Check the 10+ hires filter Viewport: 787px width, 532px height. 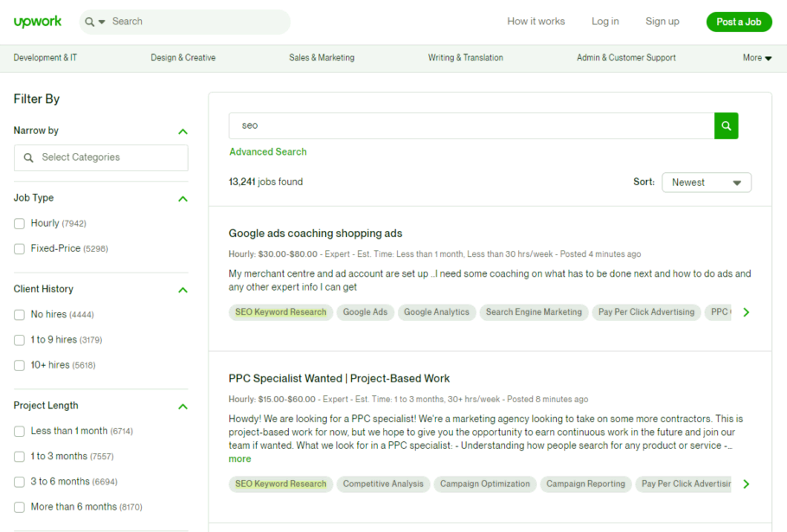[x=19, y=365]
